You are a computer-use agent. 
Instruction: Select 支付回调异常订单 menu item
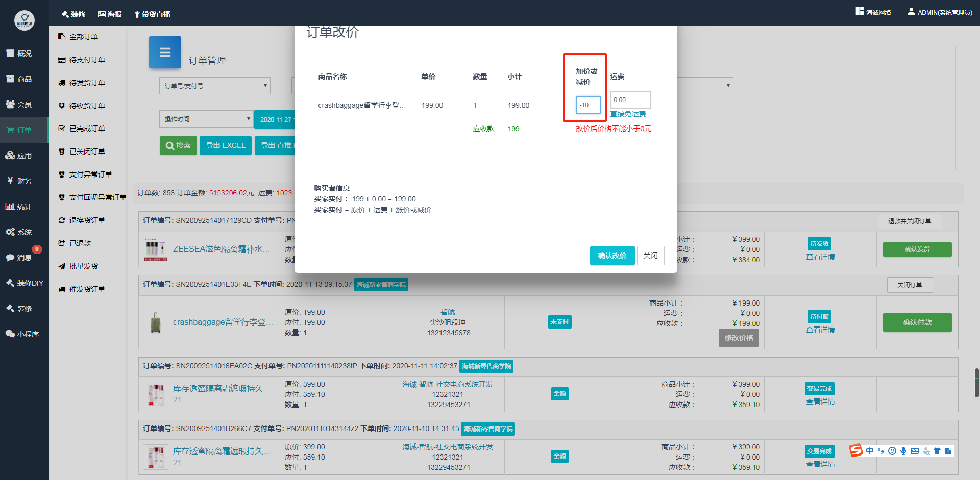point(97,197)
